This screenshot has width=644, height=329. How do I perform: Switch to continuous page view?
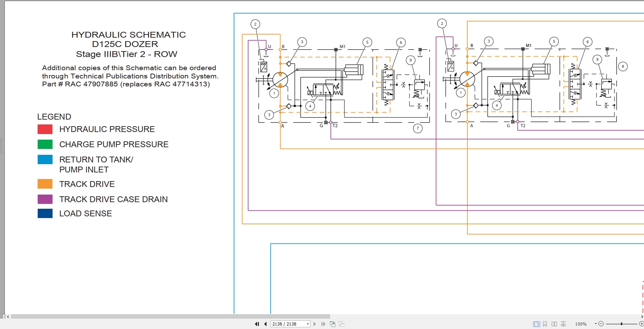[x=545, y=324]
